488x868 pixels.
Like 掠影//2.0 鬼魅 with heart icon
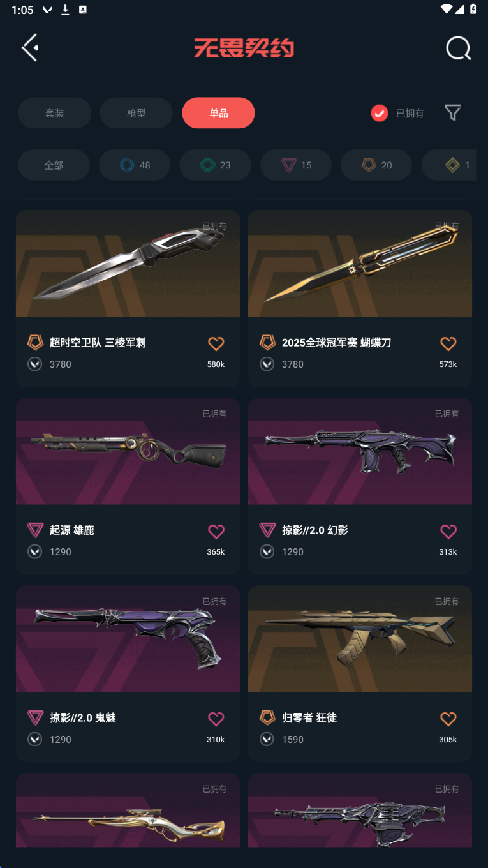[216, 719]
